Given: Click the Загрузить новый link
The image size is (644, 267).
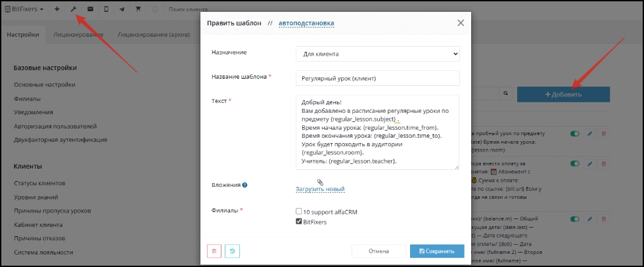Looking at the screenshot, I should click(320, 189).
